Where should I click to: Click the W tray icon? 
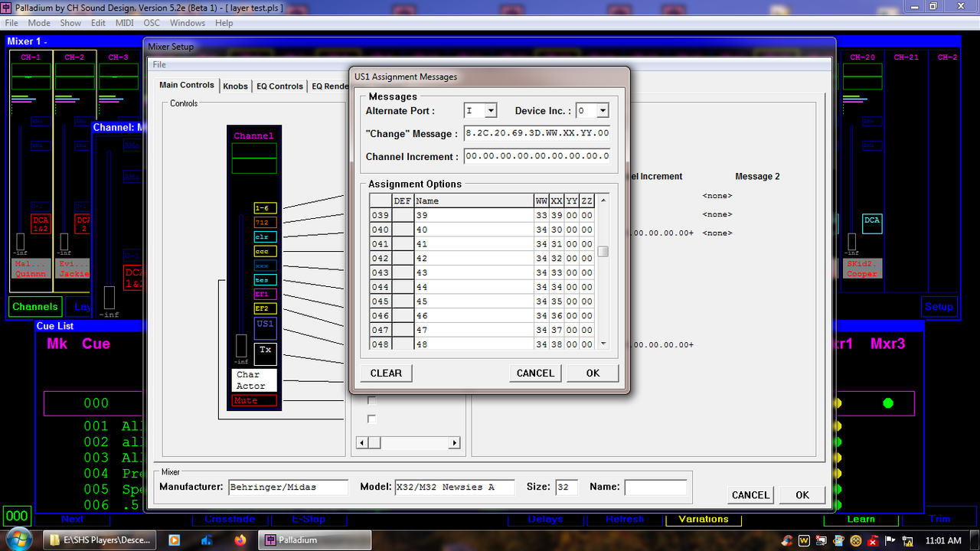point(804,540)
